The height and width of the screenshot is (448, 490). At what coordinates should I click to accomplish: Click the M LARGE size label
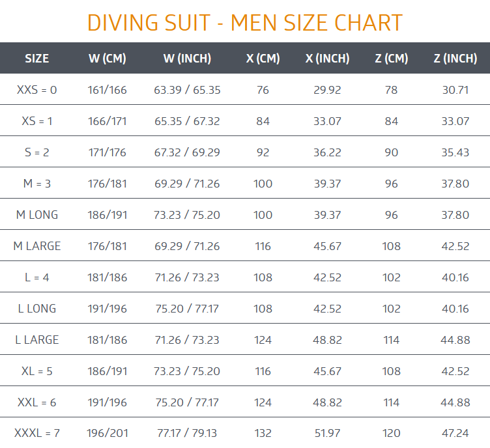point(37,246)
